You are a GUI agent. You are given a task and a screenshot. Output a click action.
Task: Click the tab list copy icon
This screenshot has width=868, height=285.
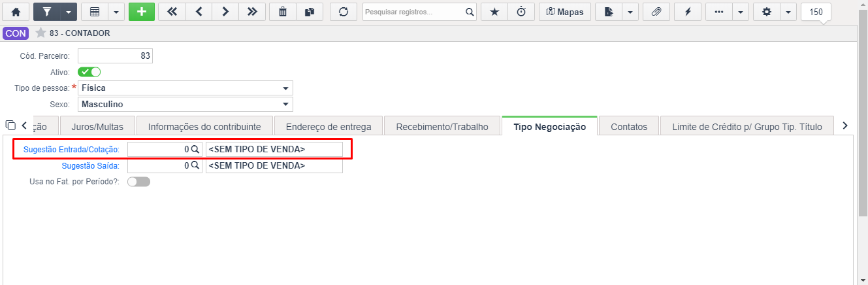tap(10, 125)
